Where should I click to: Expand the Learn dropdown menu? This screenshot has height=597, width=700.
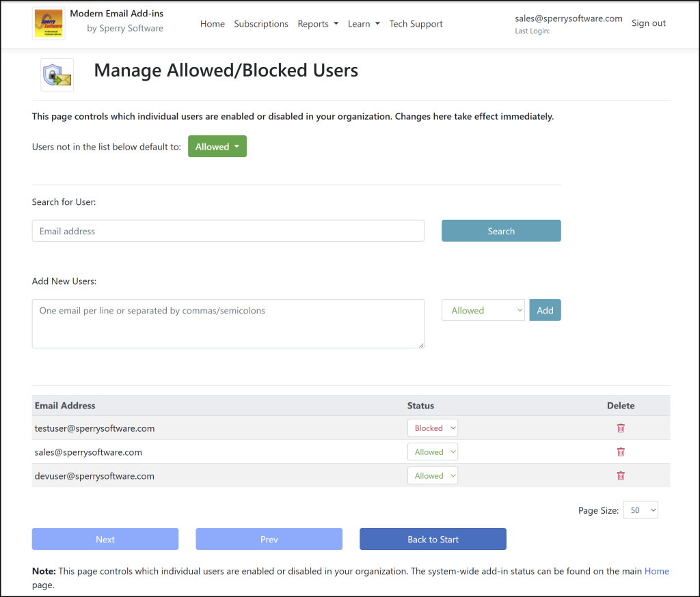[x=363, y=23]
